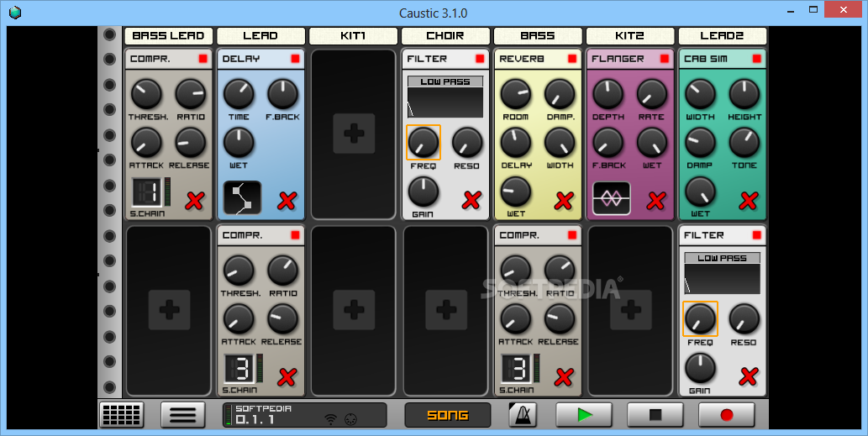Stop playback with the square stop button
The image size is (868, 436).
[x=655, y=414]
